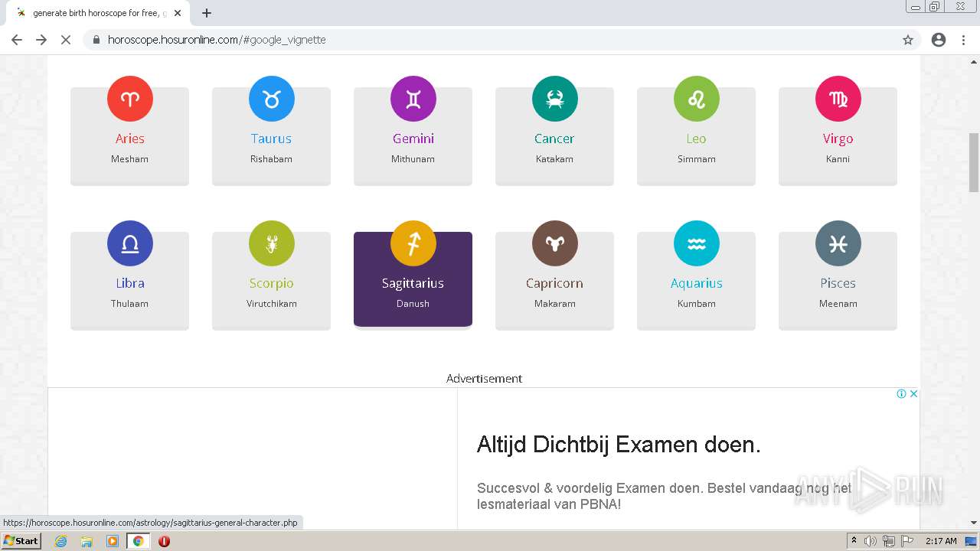Viewport: 980px width, 551px height.
Task: Open the Chrome profile account icon
Action: click(x=939, y=40)
